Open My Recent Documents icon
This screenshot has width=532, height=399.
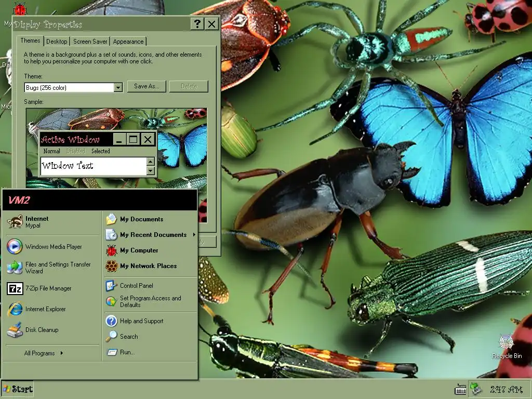click(x=111, y=235)
